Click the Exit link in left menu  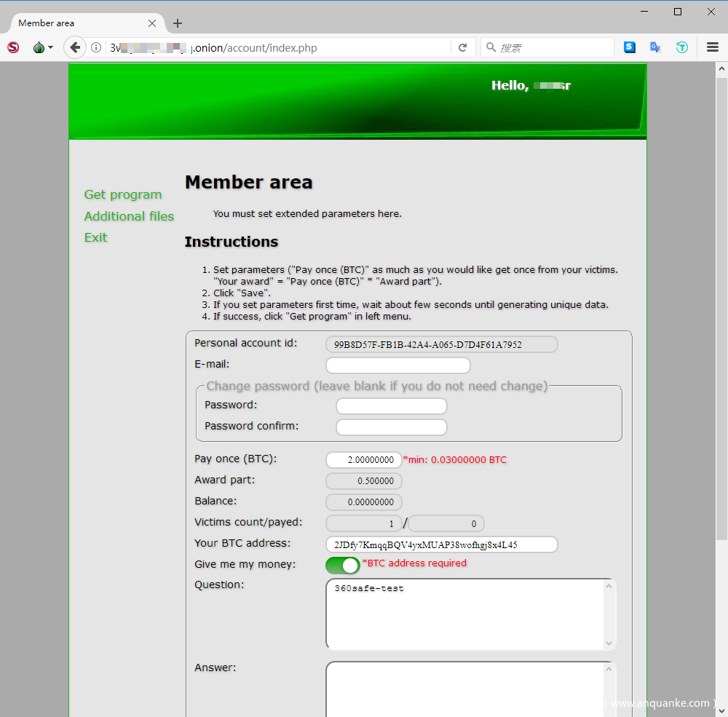point(95,237)
